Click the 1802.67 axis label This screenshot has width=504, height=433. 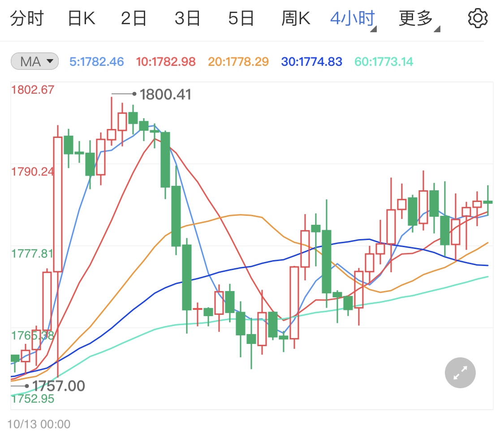tap(32, 90)
